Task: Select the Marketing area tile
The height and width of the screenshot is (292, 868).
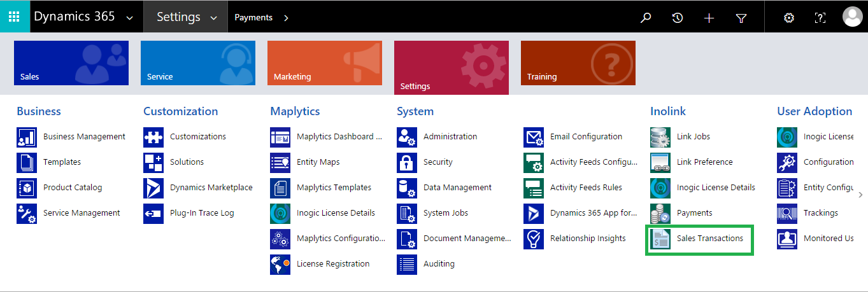Action: [x=325, y=63]
